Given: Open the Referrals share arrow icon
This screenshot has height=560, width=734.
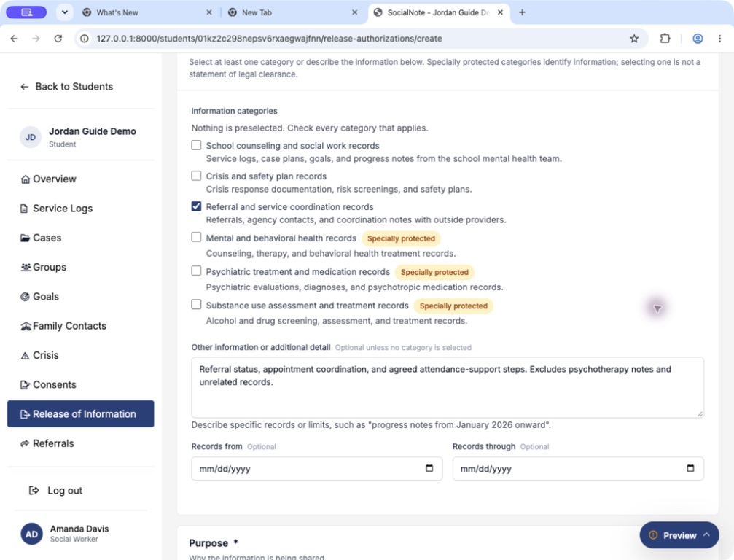Looking at the screenshot, I should point(25,443).
